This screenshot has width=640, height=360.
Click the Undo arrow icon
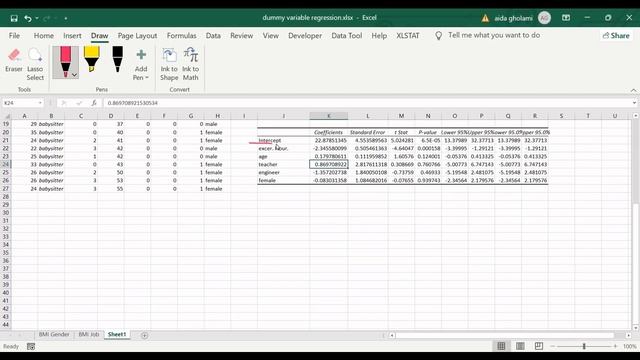27,18
